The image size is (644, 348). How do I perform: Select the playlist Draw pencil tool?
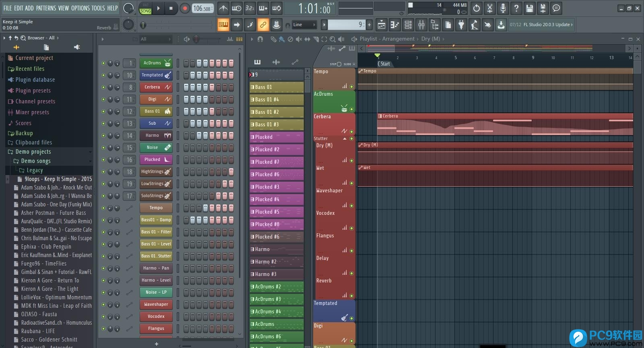coord(274,39)
